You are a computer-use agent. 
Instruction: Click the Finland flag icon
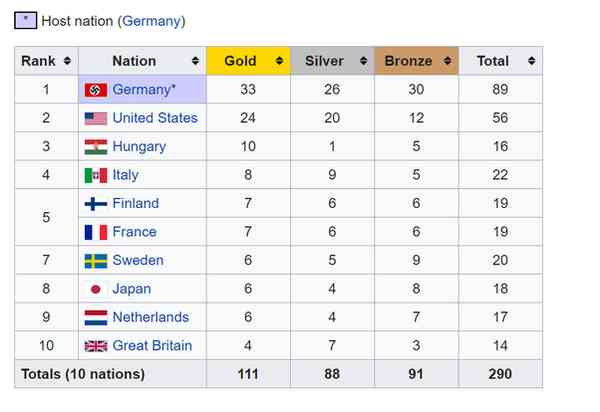[96, 204]
